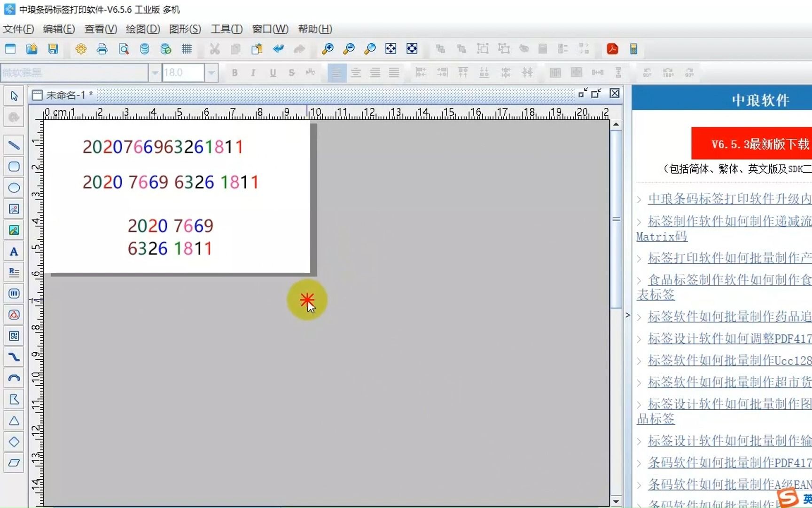Toggle left text alignment

point(336,72)
